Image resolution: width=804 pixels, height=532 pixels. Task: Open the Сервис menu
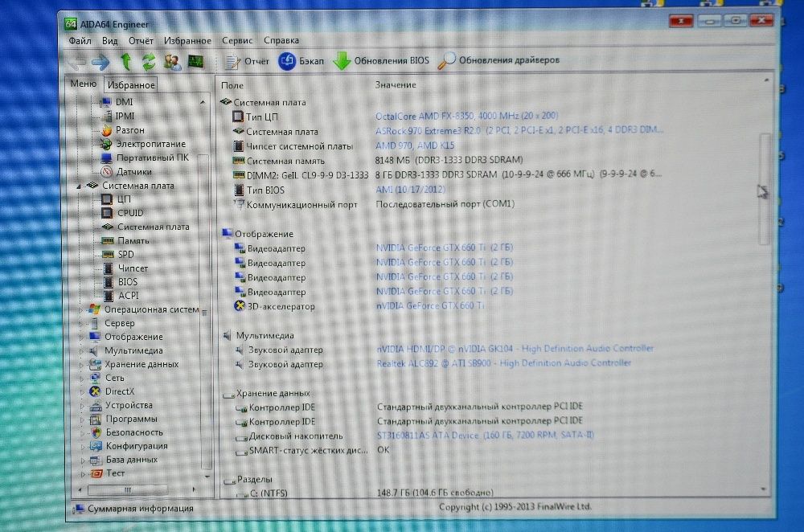237,40
